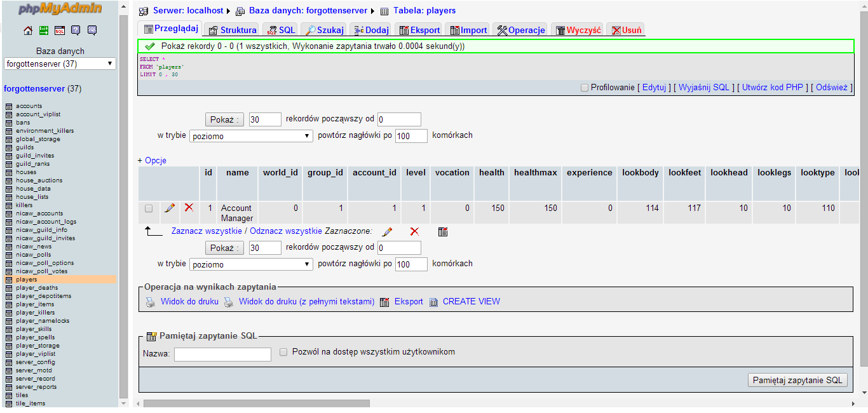Click the printer icon beside Widok do druku
The image size is (868, 413).
point(150,302)
